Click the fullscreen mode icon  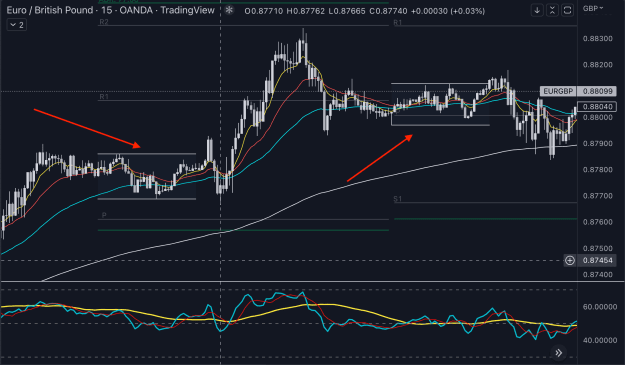(x=567, y=10)
